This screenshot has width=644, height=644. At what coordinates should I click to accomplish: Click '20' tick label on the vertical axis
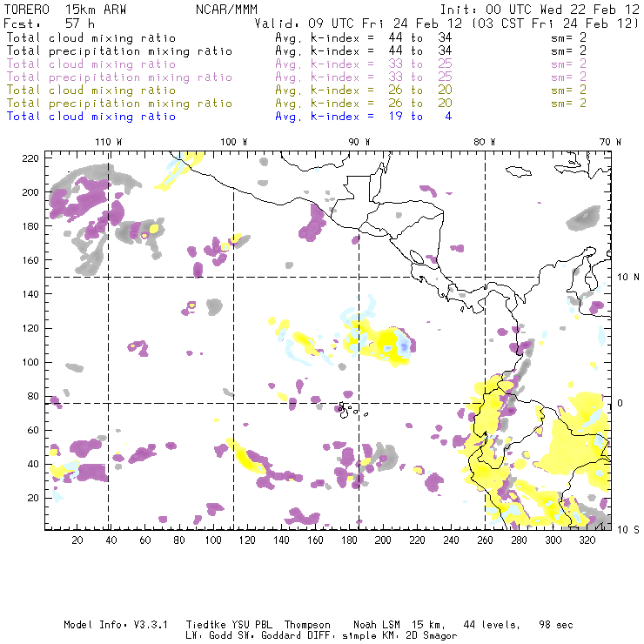click(33, 498)
